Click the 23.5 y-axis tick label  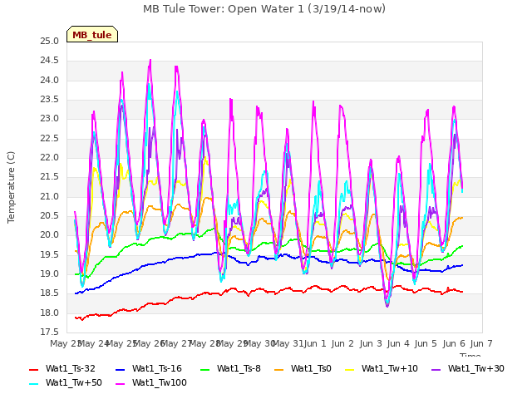coord(50,100)
